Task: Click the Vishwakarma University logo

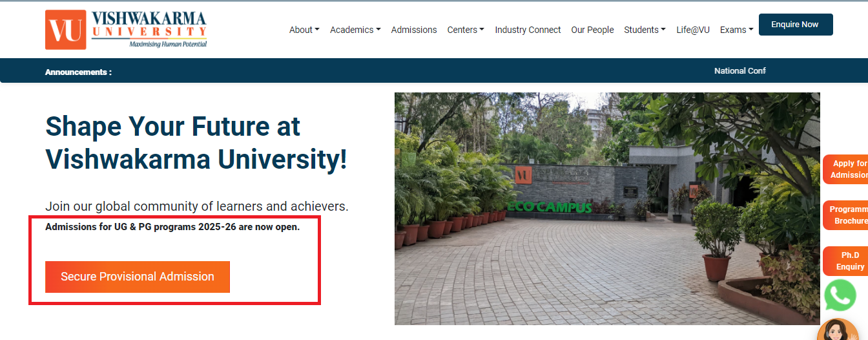Action: pyautogui.click(x=126, y=30)
